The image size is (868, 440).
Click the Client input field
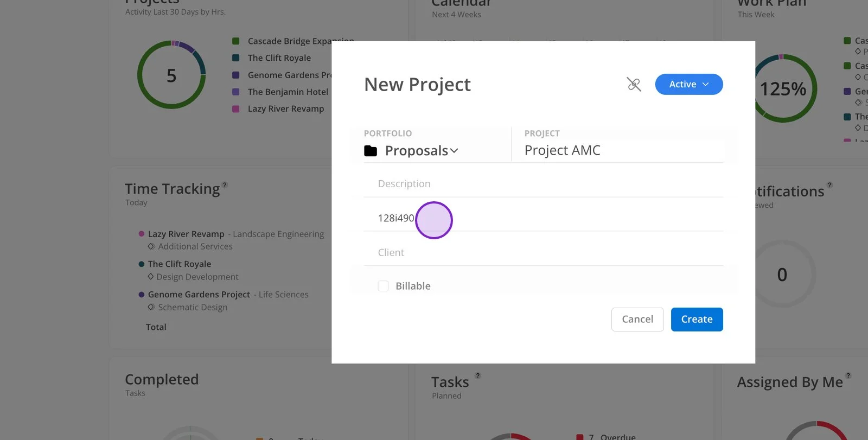[544, 252]
